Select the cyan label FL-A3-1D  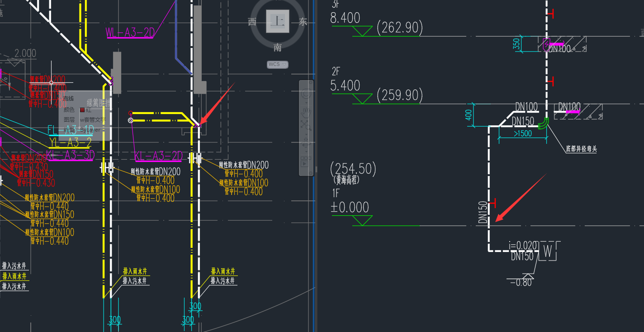pyautogui.click(x=71, y=130)
